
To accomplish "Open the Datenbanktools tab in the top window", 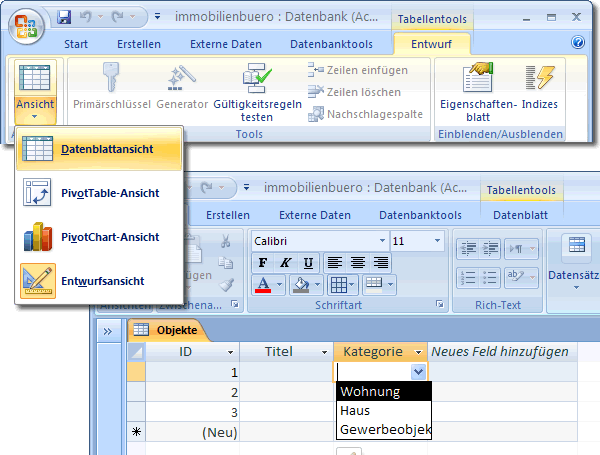I will (331, 44).
